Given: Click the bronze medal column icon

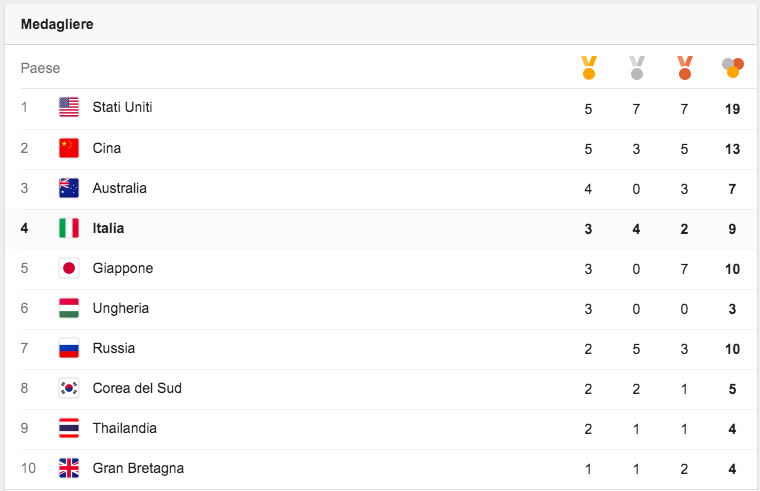Looking at the screenshot, I should (x=684, y=68).
